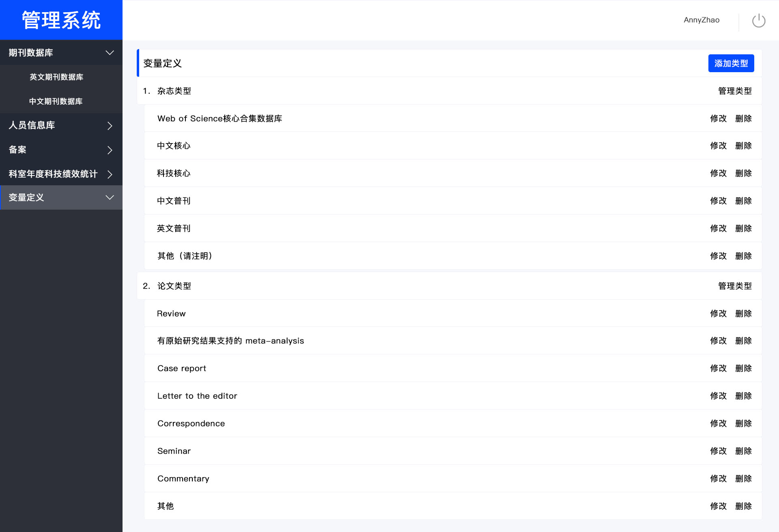Screen dimensions: 779x532
Task: Click the power logout icon
Action: 758,20
